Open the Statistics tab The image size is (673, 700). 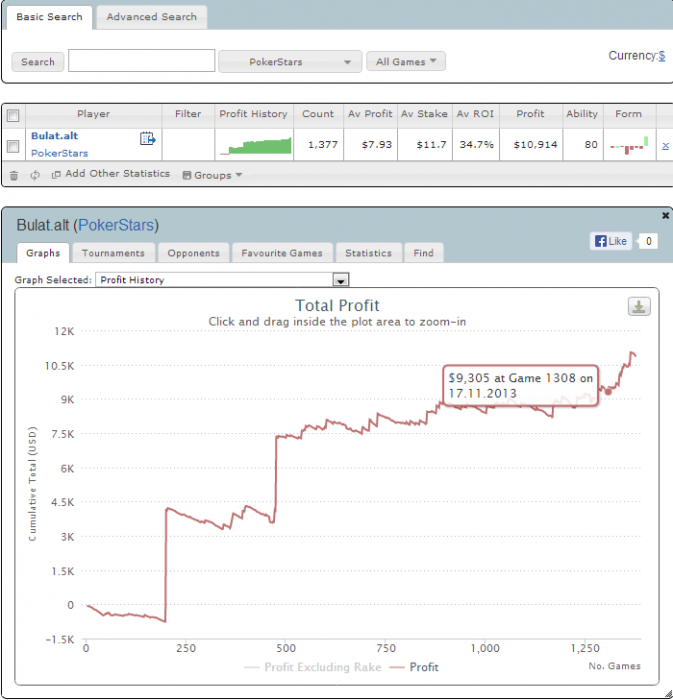pos(368,253)
